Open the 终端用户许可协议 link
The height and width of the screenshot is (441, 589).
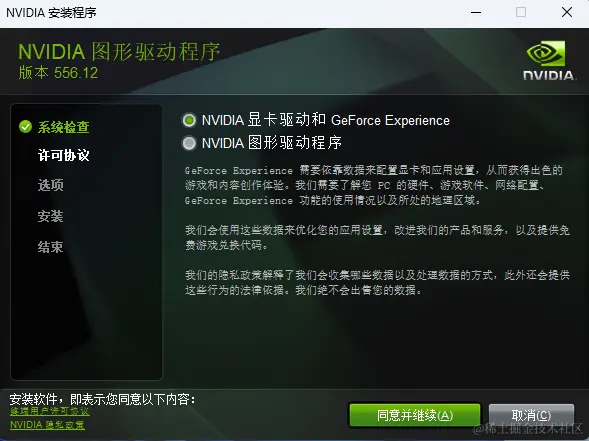coord(50,411)
